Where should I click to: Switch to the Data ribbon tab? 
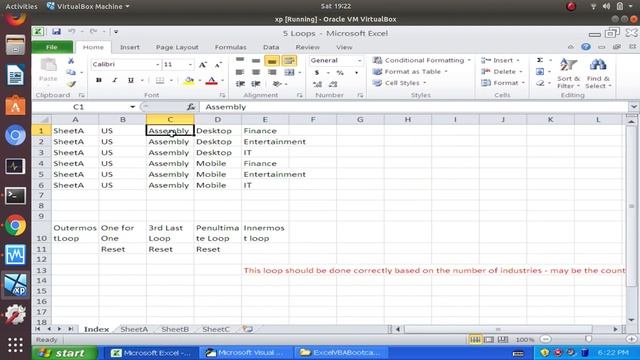[271, 47]
